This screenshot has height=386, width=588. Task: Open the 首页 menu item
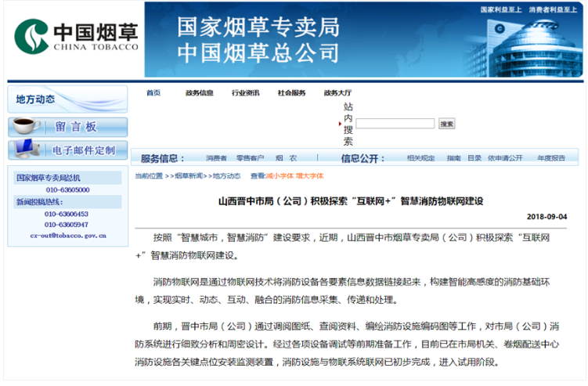coord(153,92)
